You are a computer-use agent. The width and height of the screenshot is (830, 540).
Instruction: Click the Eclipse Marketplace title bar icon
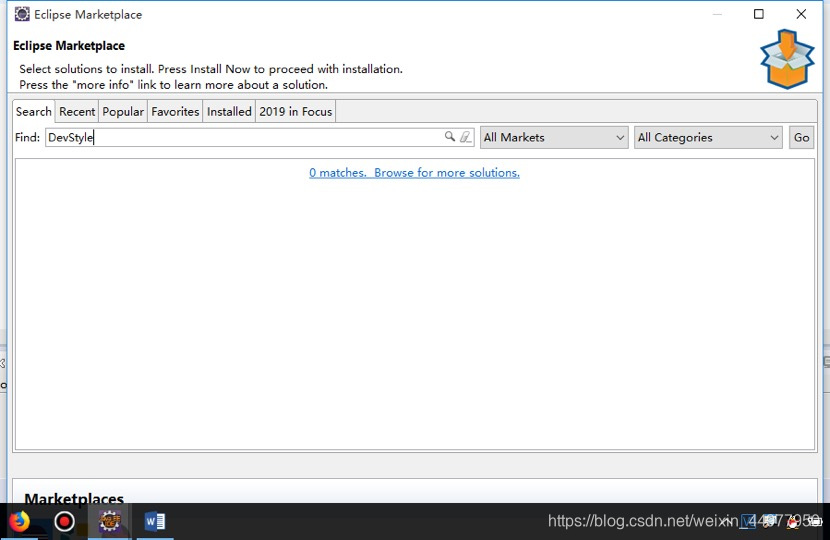[22, 14]
